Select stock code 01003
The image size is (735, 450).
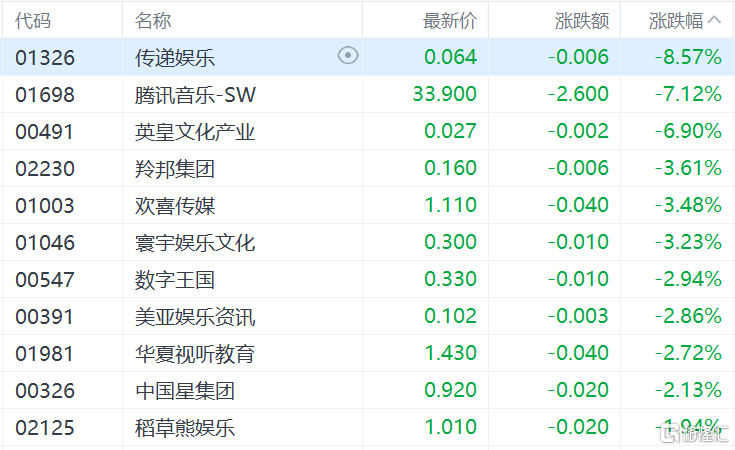pos(45,206)
